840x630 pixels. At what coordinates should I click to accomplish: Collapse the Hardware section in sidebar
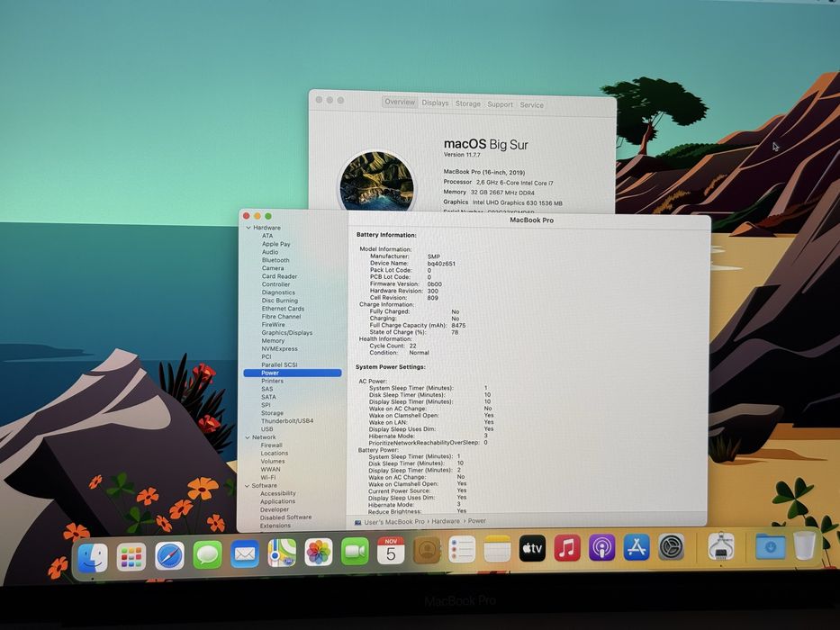click(248, 228)
